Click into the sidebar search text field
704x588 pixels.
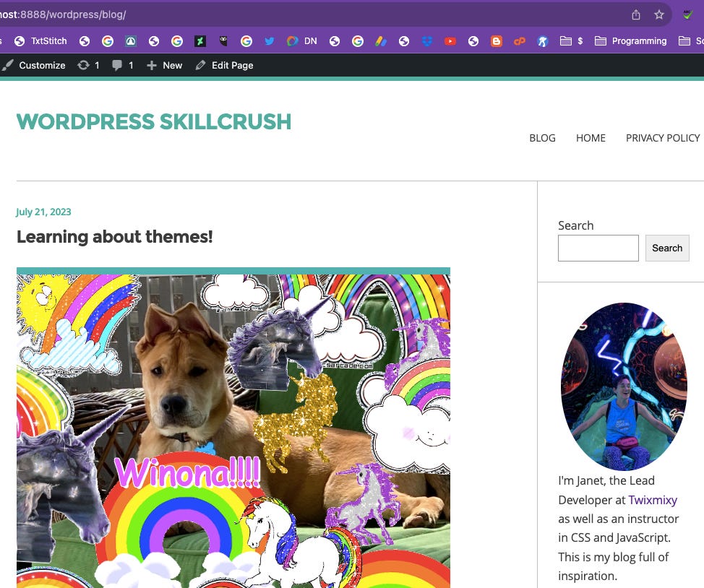(x=598, y=248)
